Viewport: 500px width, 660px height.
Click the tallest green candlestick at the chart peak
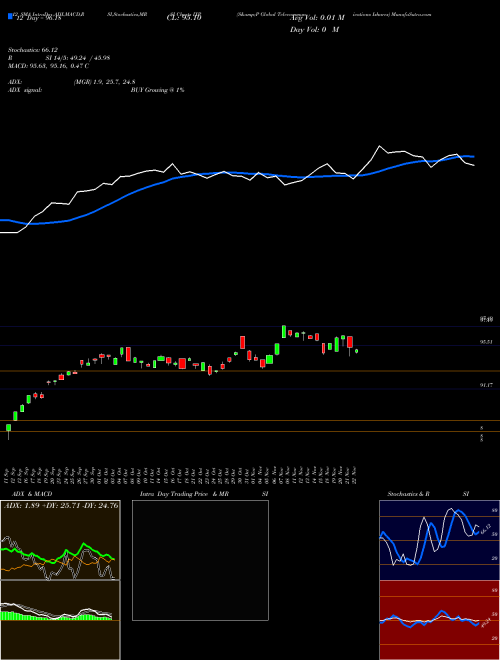284,331
